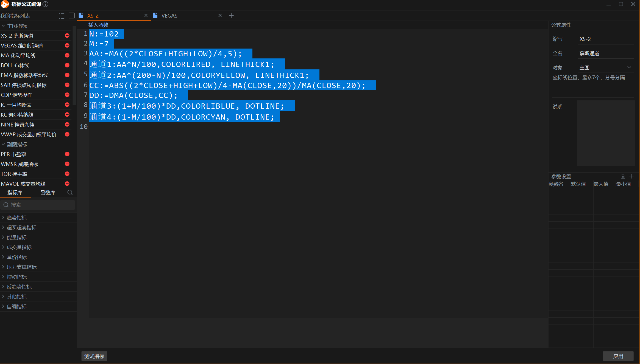Close the VEGAS editor tab
Viewport: 640px width, 364px height.
click(220, 16)
